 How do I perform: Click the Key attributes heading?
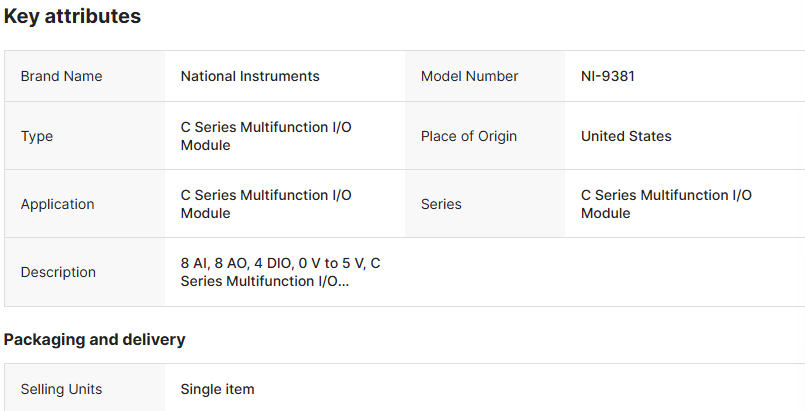pos(72,17)
